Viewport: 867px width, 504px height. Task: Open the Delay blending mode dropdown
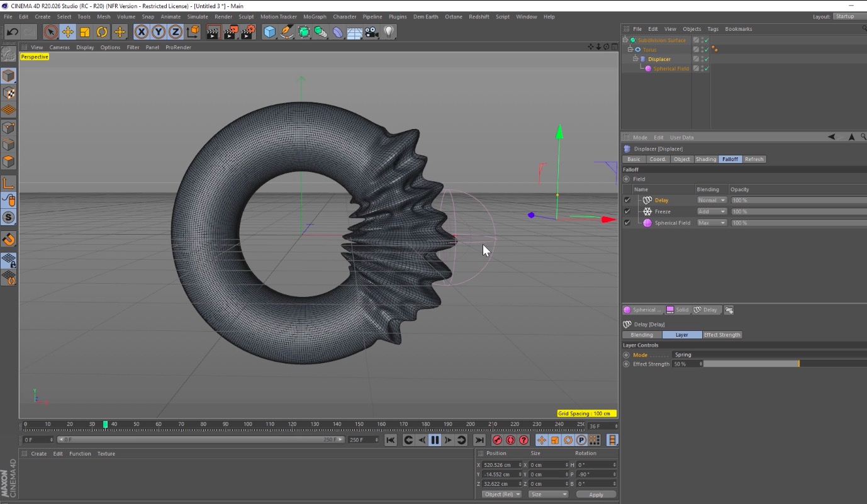click(712, 200)
